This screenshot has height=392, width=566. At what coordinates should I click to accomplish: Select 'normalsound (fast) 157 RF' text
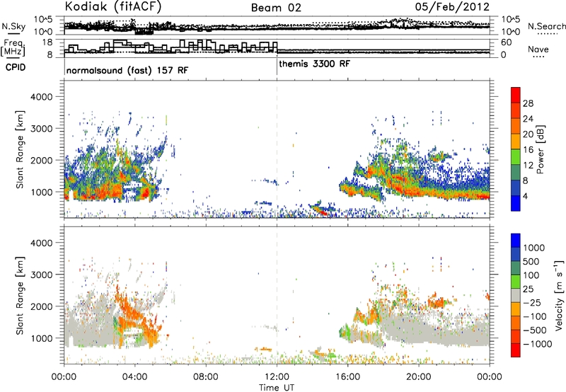click(127, 70)
